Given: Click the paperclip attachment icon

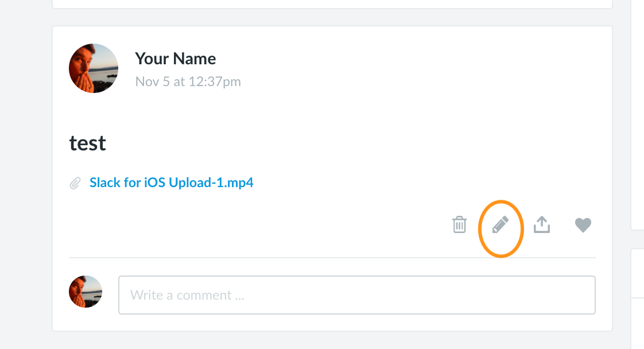Looking at the screenshot, I should 75,184.
